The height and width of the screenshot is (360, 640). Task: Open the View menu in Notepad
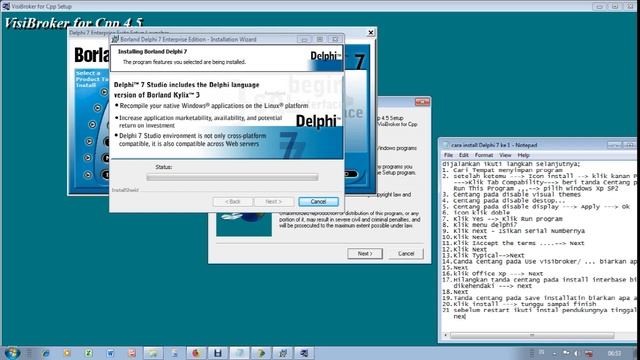tap(505, 155)
